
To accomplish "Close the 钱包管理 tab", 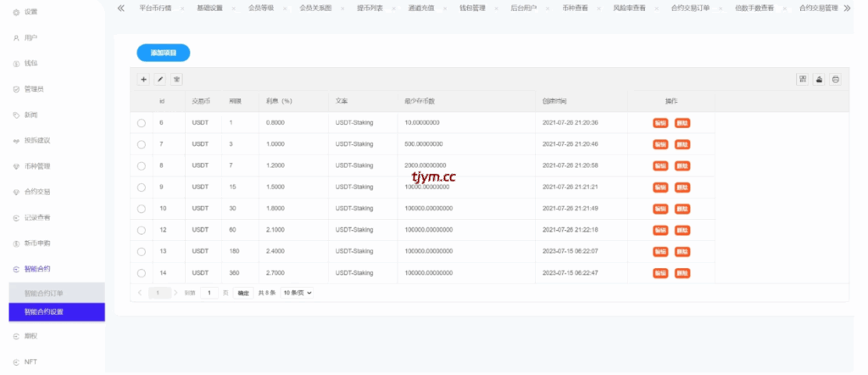I will (x=497, y=8).
